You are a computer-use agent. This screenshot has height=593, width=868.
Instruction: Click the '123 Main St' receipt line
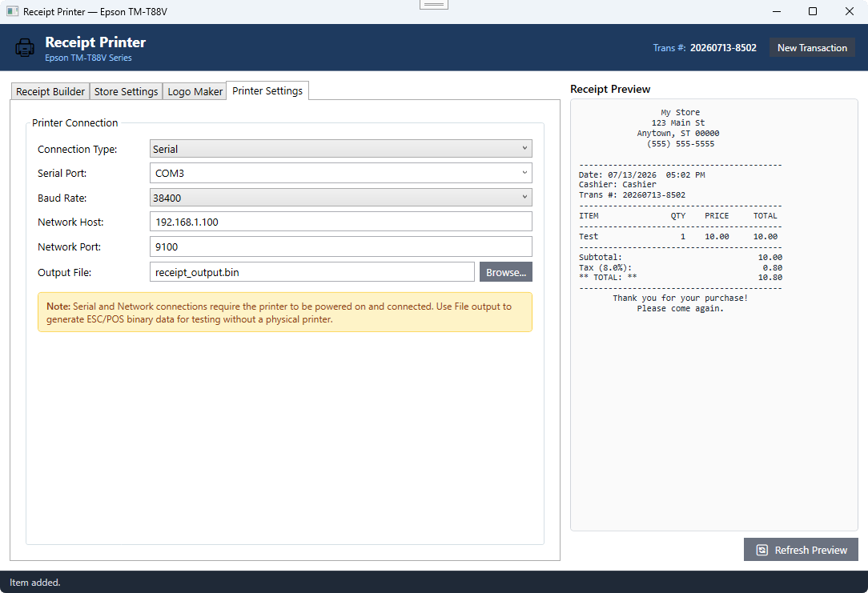[x=678, y=122]
